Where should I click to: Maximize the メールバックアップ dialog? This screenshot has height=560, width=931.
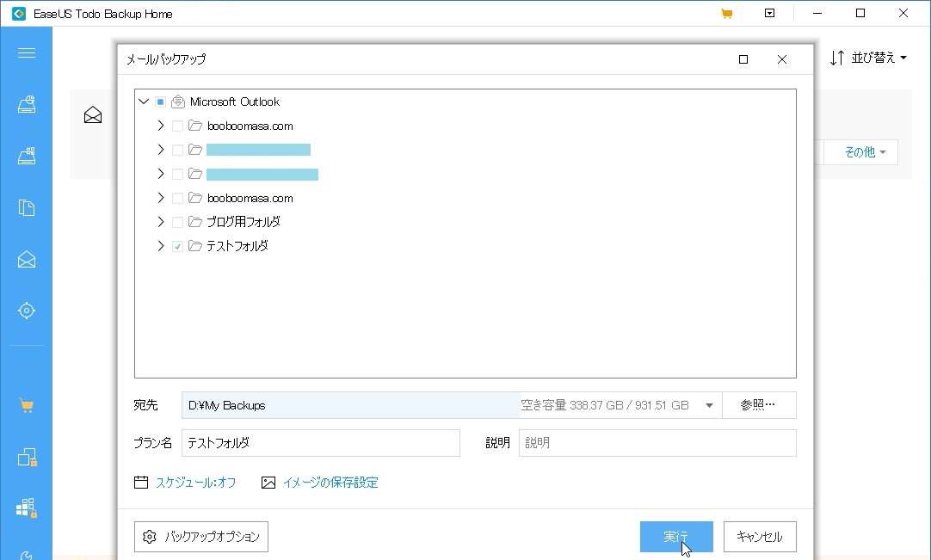click(x=743, y=59)
